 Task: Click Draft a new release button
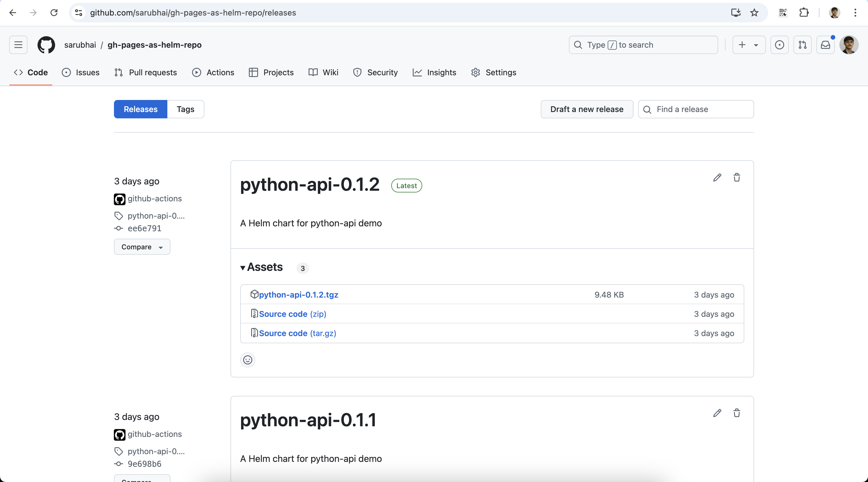[587, 109]
